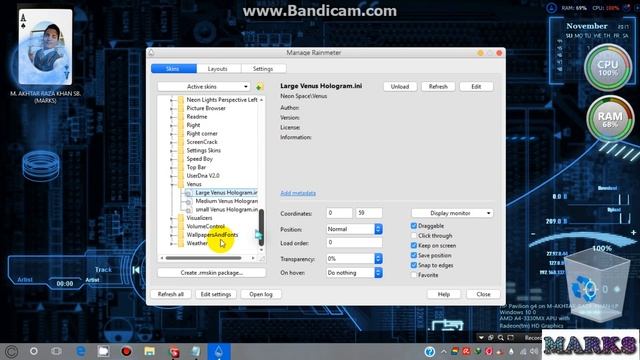Open the Display monitor dropdown

point(452,213)
